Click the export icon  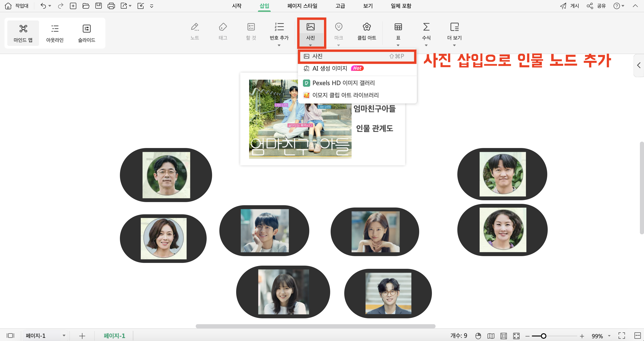[124, 6]
